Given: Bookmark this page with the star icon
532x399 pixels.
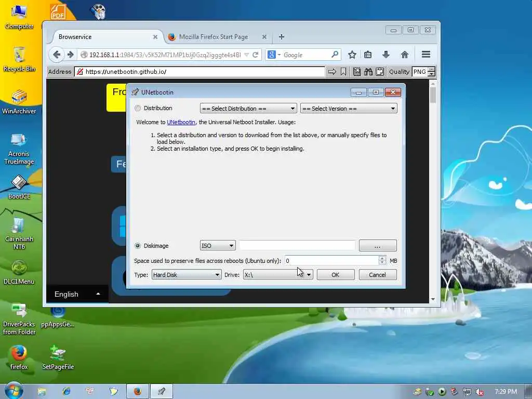Looking at the screenshot, I should pos(352,55).
